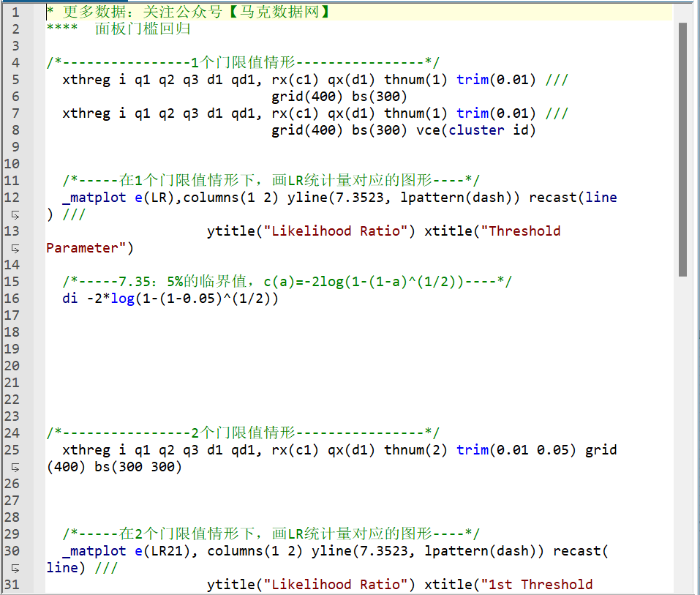Click the '在1个门限值情形下' comment on line 11

[x=271, y=181]
